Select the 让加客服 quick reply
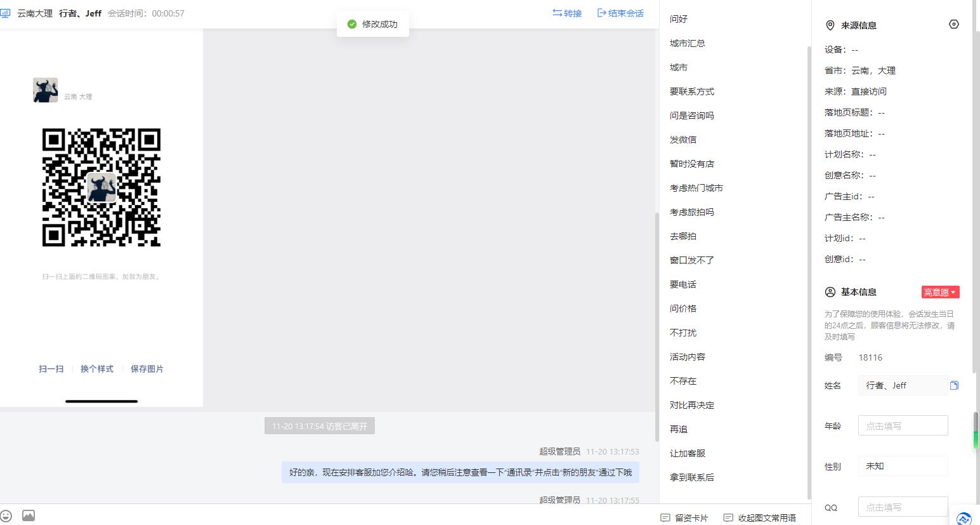Viewport: 980px width, 525px height. coord(688,453)
